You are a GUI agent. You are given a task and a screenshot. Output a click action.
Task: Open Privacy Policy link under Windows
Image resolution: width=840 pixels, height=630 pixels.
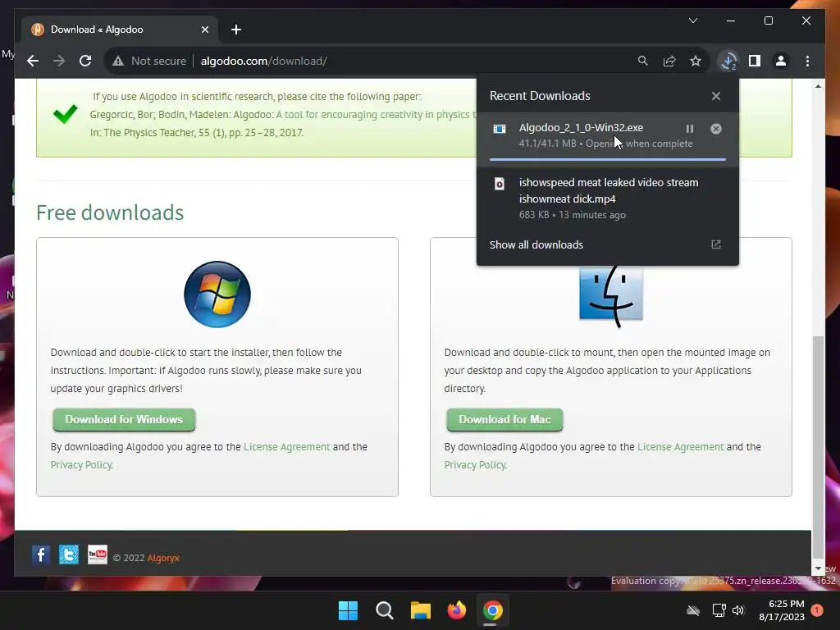81,465
